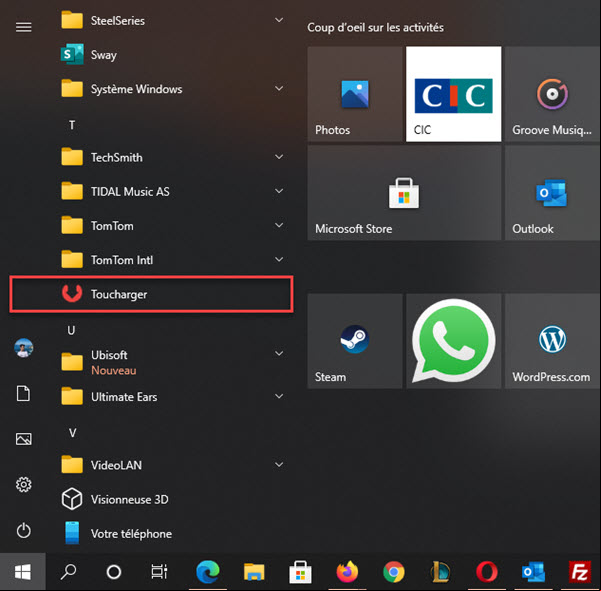601x591 pixels.
Task: Open the Photos tile
Action: tap(355, 94)
